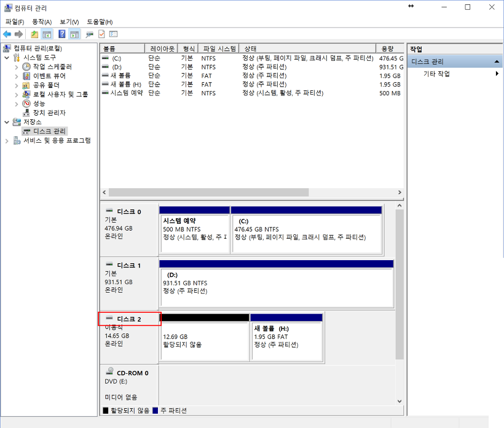504x428 pixels.
Task: Click the Up one level folder icon
Action: (x=34, y=34)
